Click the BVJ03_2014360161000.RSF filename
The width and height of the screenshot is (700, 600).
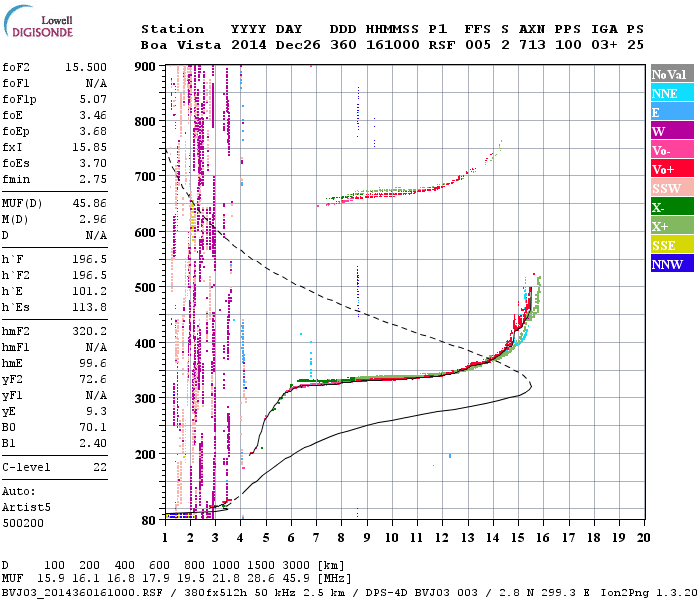[x=82, y=593]
